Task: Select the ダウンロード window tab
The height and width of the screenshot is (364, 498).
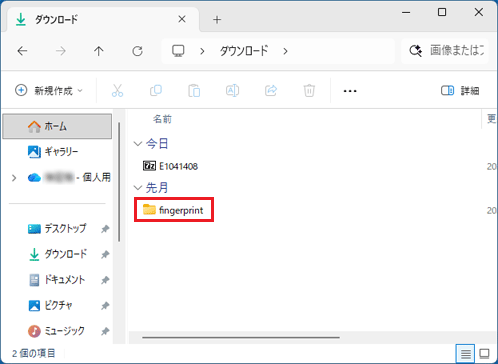Action: tap(102, 19)
